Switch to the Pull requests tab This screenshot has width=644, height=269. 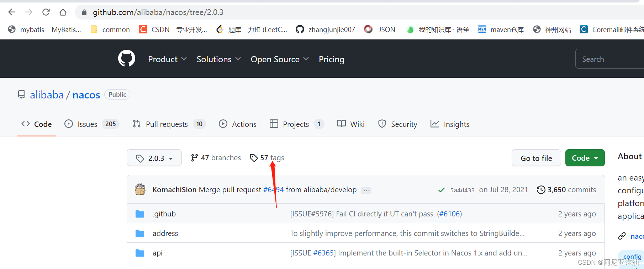pyautogui.click(x=169, y=124)
